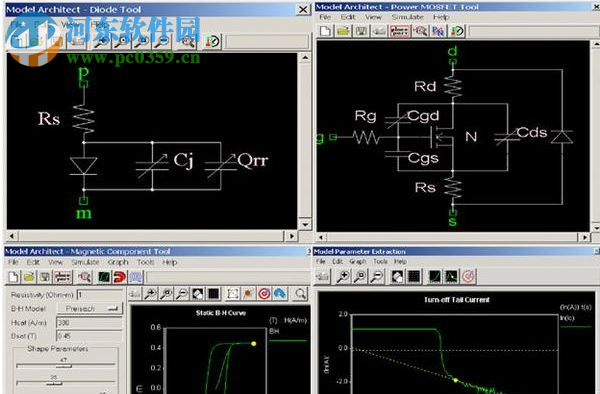Adjust first Shape Parameters slider at 47
This screenshot has width=600, height=394.
coord(64,366)
